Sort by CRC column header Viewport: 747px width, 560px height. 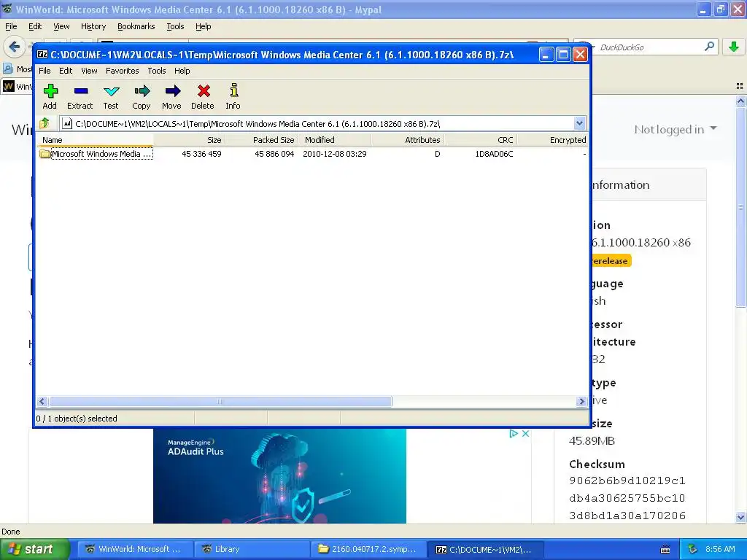(481, 139)
